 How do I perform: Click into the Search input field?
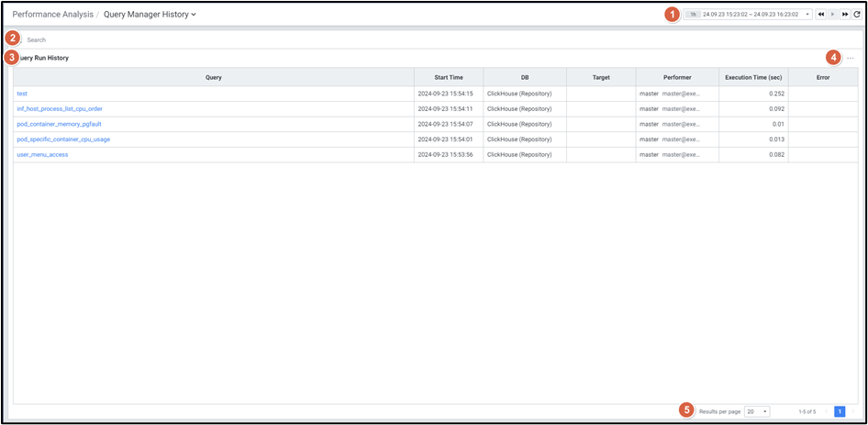coord(184,40)
